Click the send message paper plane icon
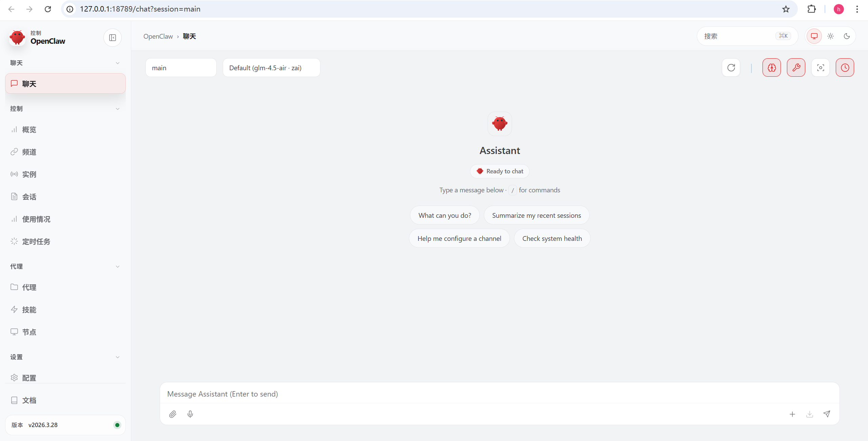Screen dimensions: 868x441 (827, 414)
